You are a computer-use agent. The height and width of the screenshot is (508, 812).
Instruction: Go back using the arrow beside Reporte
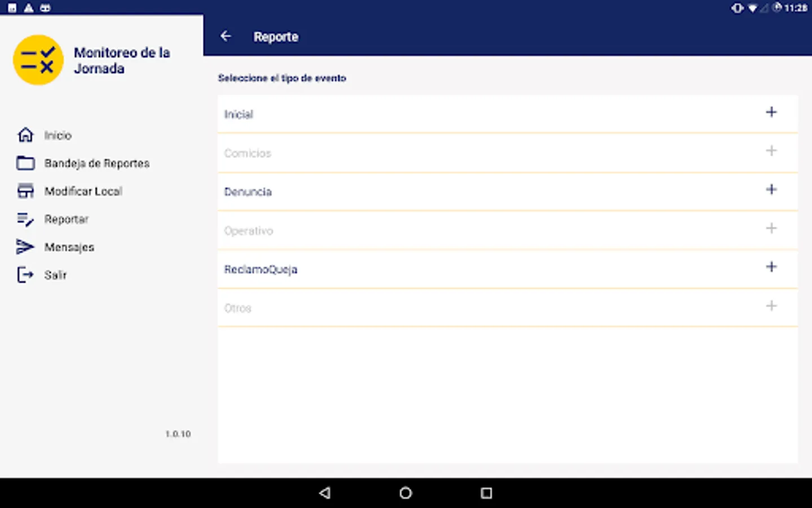(226, 36)
